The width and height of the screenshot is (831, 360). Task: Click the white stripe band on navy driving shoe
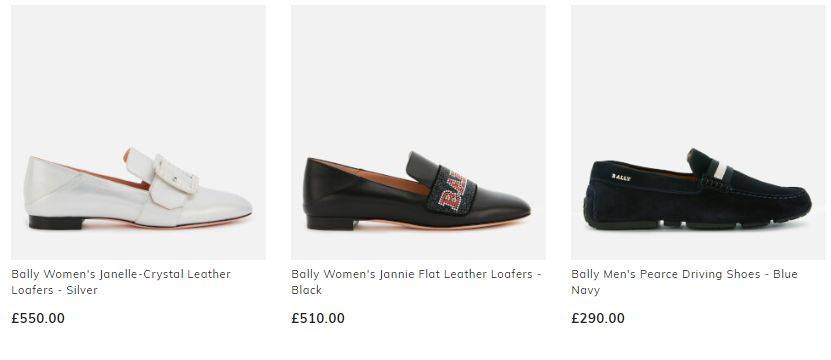720,171
